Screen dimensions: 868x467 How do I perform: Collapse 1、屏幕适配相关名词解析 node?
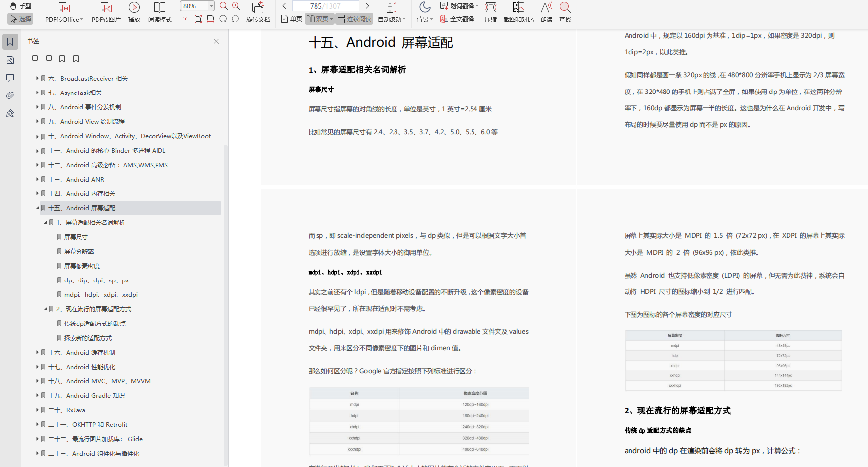(45, 222)
